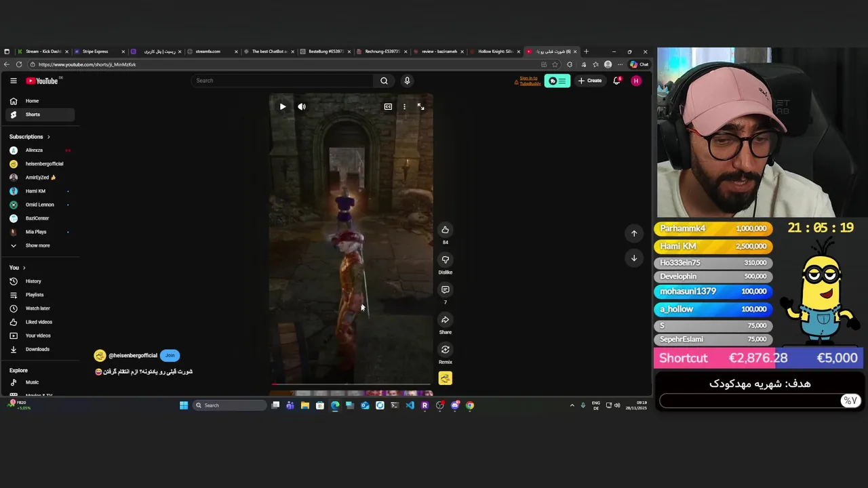Viewport: 868px width, 488px height.
Task: Switch to the Stripe Express tab
Action: [98, 52]
